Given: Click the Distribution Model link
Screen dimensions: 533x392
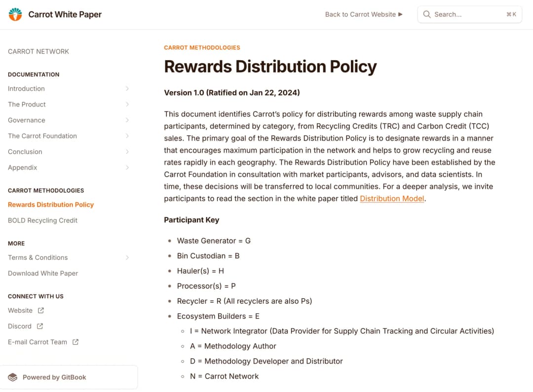Looking at the screenshot, I should [x=392, y=198].
